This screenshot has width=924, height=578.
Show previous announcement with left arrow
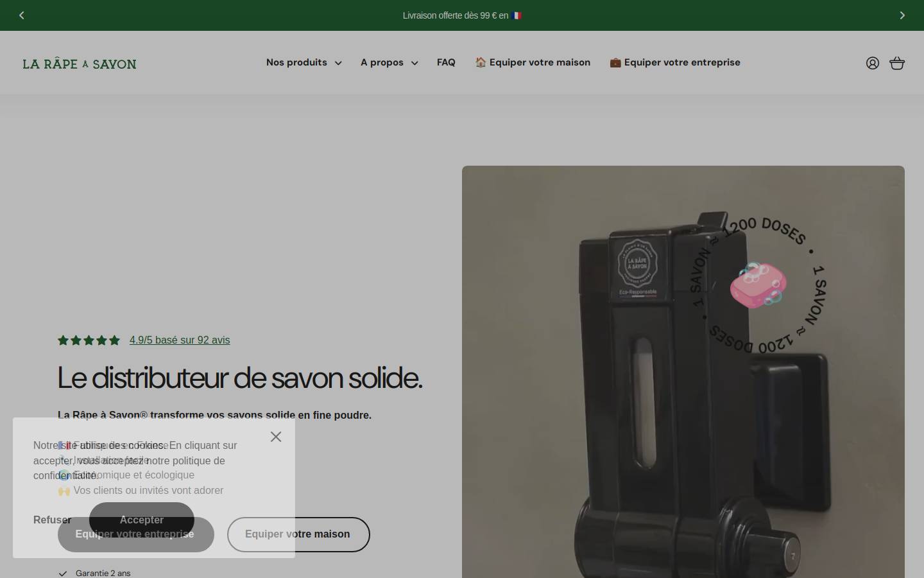[22, 15]
